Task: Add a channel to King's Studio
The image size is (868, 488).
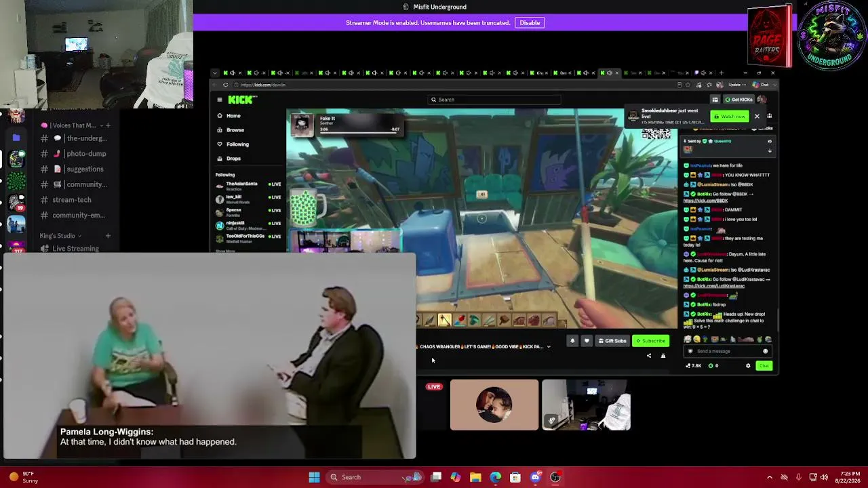Action: coord(108,236)
